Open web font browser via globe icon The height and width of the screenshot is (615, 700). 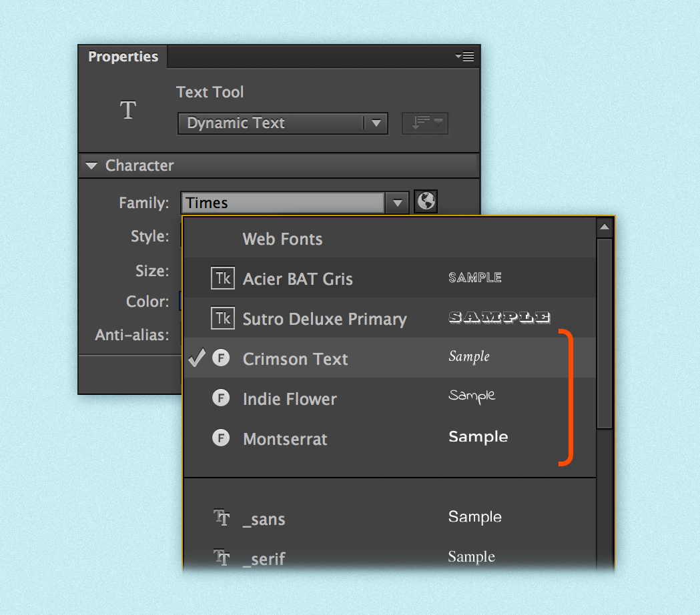[x=425, y=201]
